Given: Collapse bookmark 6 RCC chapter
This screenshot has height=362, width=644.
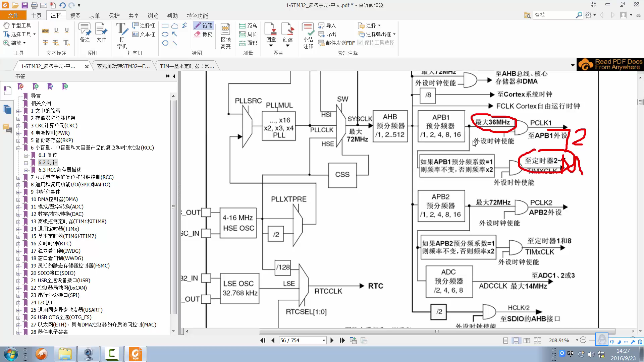Looking at the screenshot, I should click(x=18, y=148).
